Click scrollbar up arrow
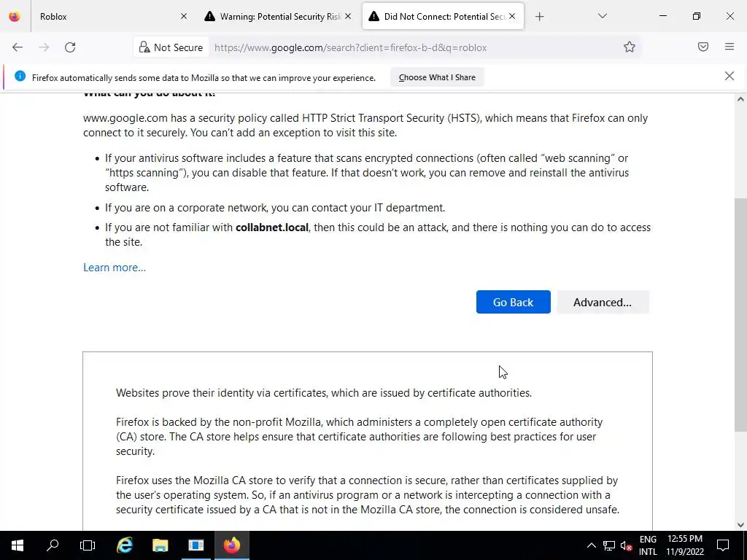The height and width of the screenshot is (560, 747). [x=740, y=99]
